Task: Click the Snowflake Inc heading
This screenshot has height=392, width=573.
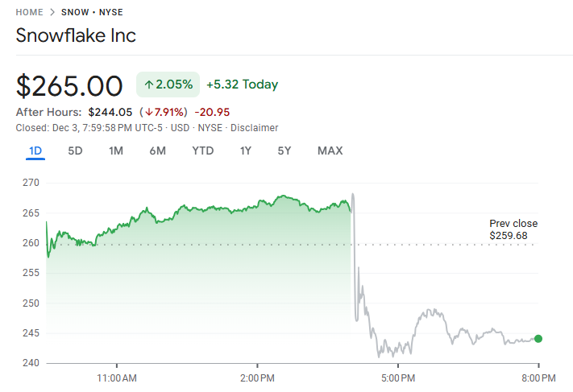Action: tap(77, 35)
